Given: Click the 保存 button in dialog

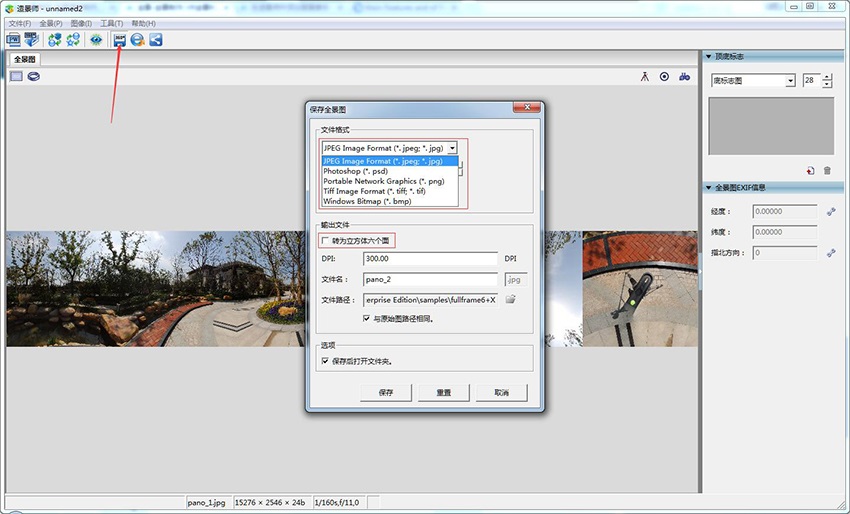Looking at the screenshot, I should 385,393.
